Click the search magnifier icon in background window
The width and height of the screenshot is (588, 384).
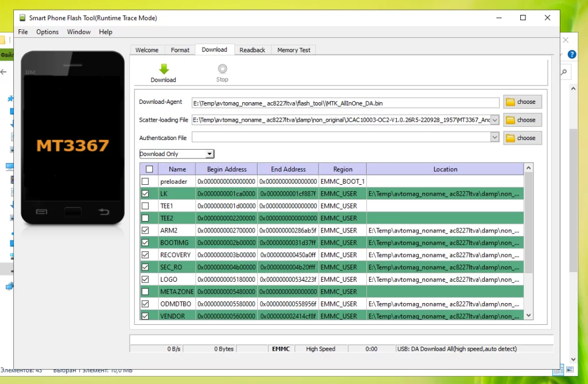(x=564, y=72)
